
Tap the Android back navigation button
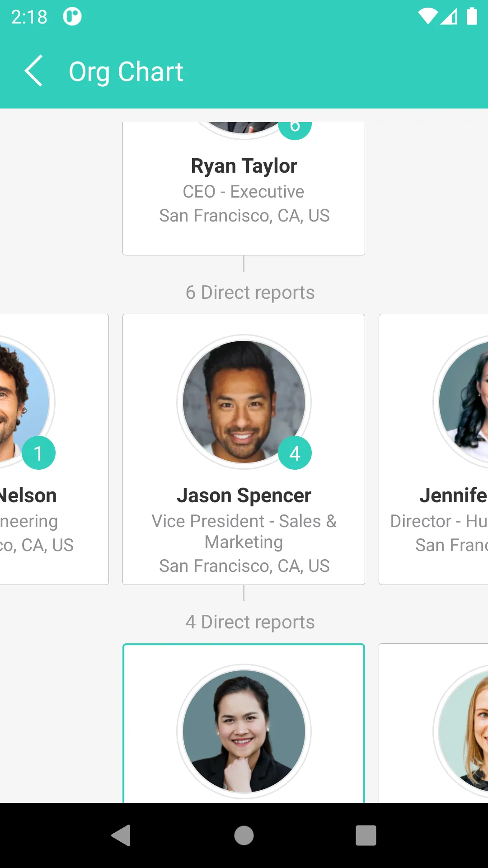(121, 835)
